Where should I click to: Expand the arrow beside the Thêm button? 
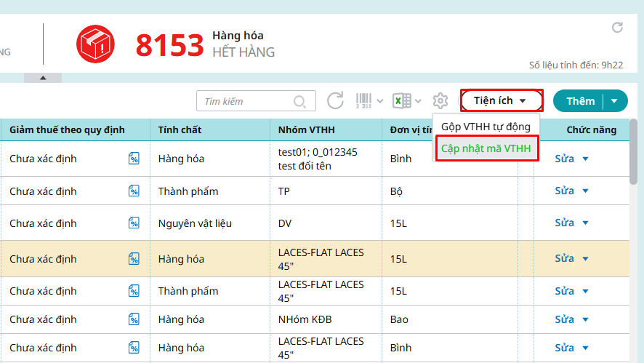pos(615,101)
